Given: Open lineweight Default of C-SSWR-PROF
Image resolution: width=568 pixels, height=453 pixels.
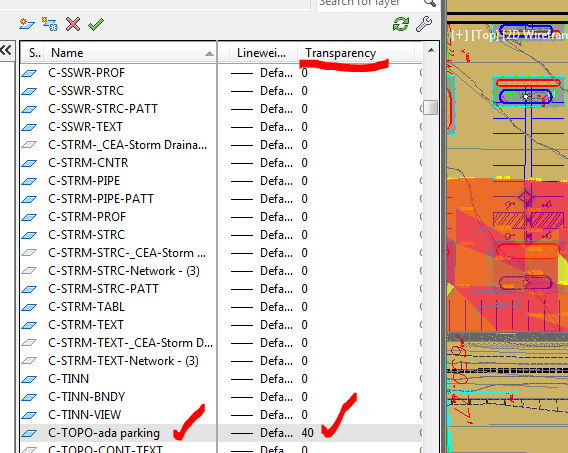Looking at the screenshot, I should pyautogui.click(x=262, y=73).
